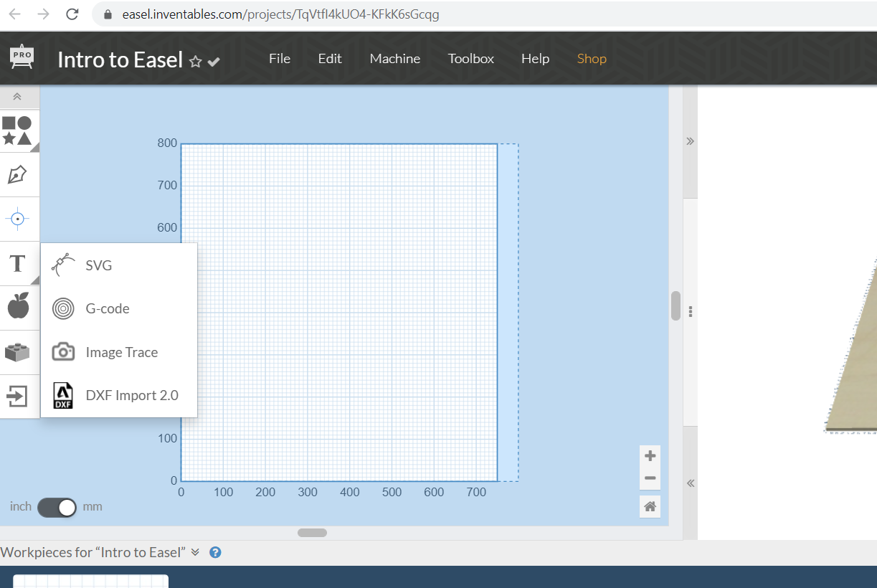This screenshot has width=877, height=588.
Task: Go forward in browser history
Action: (43, 14)
